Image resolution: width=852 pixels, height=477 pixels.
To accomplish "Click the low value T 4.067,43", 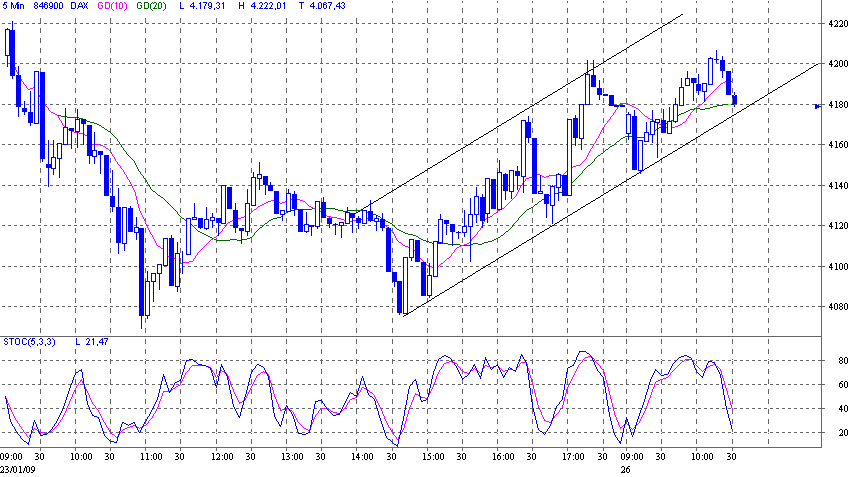I will (322, 6).
